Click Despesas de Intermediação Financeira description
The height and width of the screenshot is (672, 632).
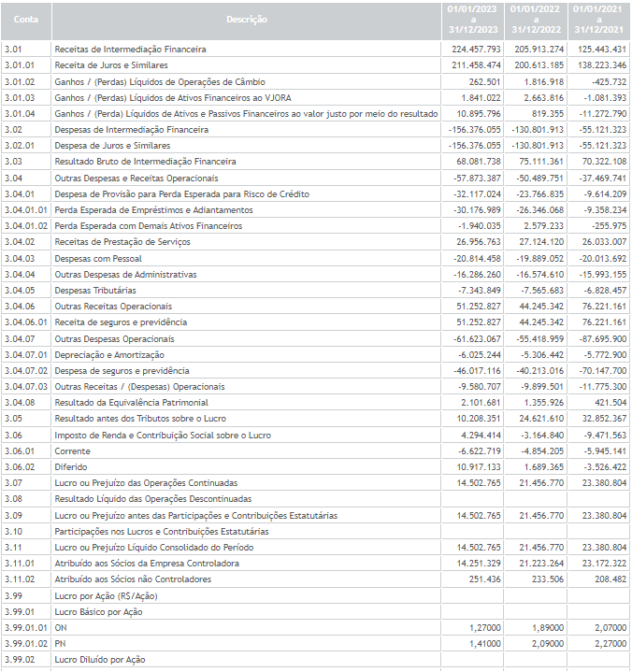131,129
